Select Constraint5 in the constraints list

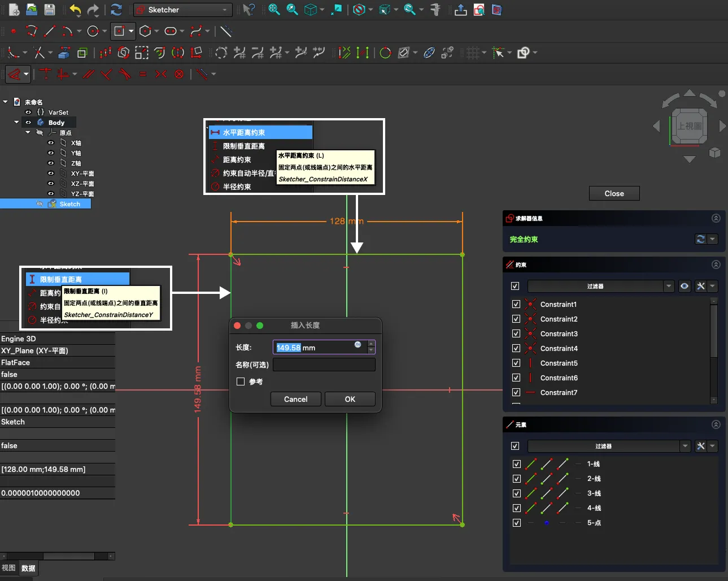tap(559, 363)
